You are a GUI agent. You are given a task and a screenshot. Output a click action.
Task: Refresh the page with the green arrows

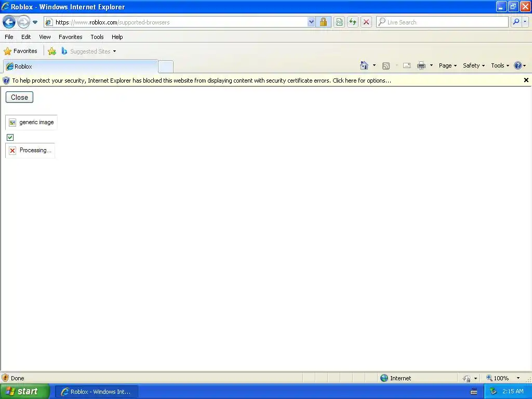click(x=353, y=22)
